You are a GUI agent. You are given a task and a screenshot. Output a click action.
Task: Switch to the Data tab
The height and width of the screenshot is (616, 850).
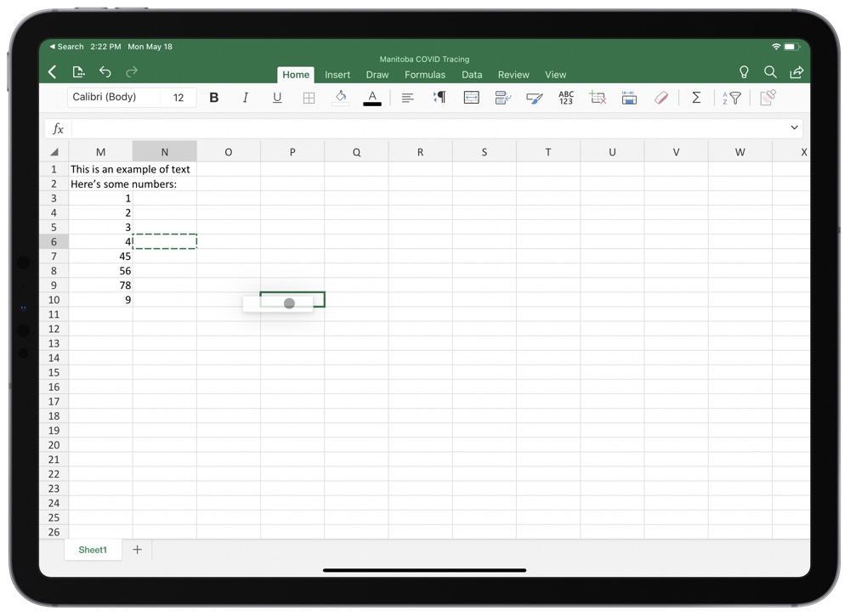coord(472,75)
